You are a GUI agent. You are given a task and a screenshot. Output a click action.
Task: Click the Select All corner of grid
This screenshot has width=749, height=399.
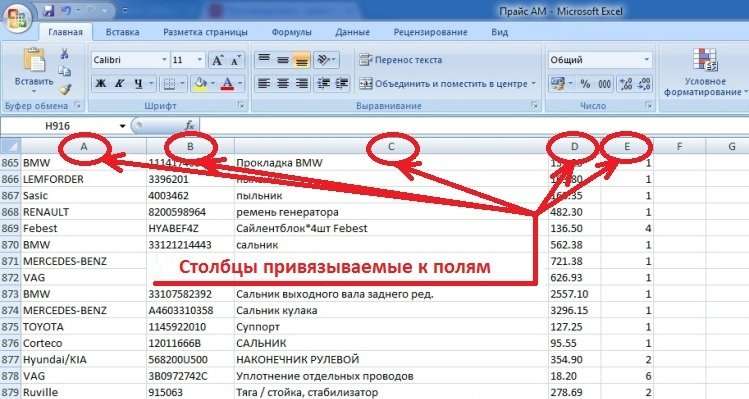[x=11, y=146]
